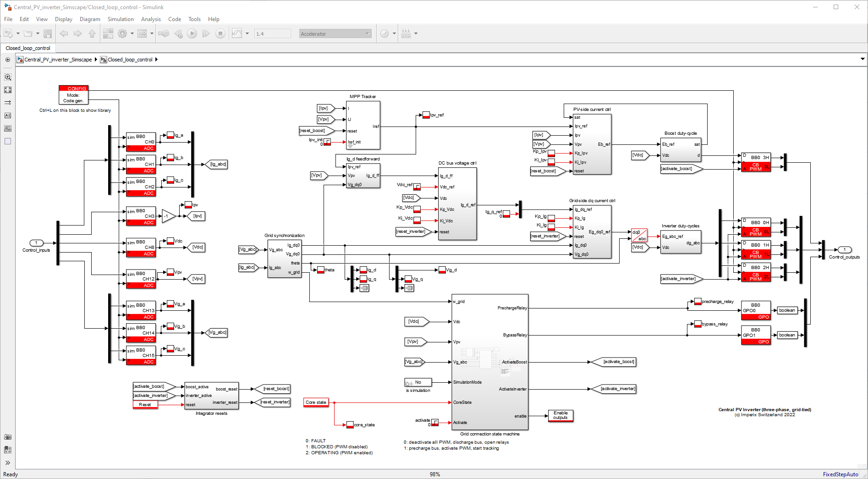Screen dimensions: 868x479
Task: Click the Central_PV_inverter_Simscape breadcrumb link
Action: (x=58, y=60)
